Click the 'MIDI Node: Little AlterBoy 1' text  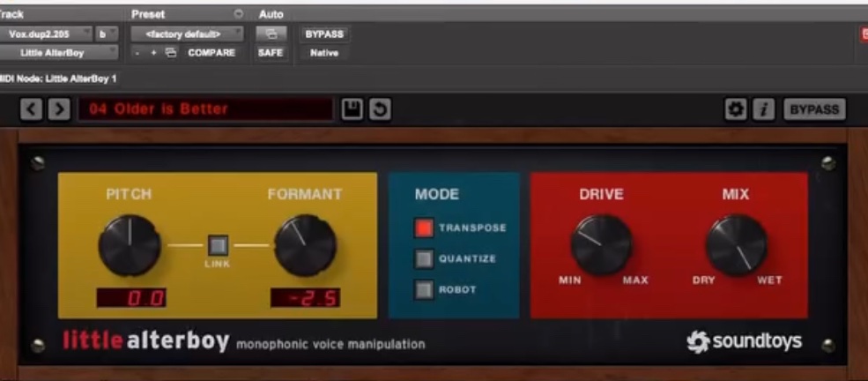point(58,78)
